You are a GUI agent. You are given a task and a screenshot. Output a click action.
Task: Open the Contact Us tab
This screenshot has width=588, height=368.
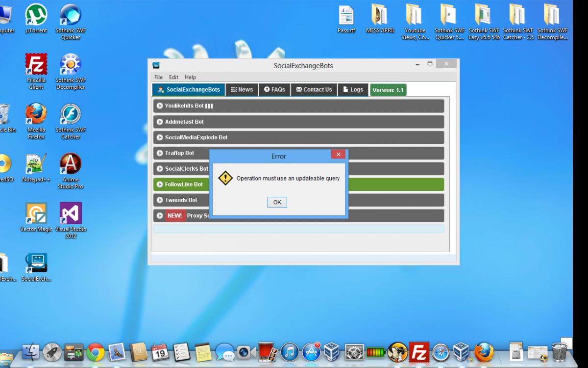click(314, 90)
